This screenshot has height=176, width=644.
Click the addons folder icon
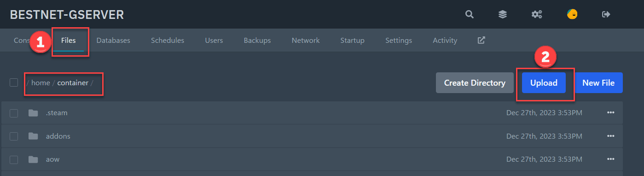(33, 136)
